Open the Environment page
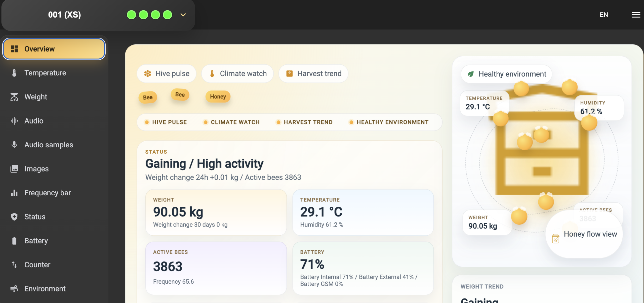The height and width of the screenshot is (303, 644). tap(54, 289)
